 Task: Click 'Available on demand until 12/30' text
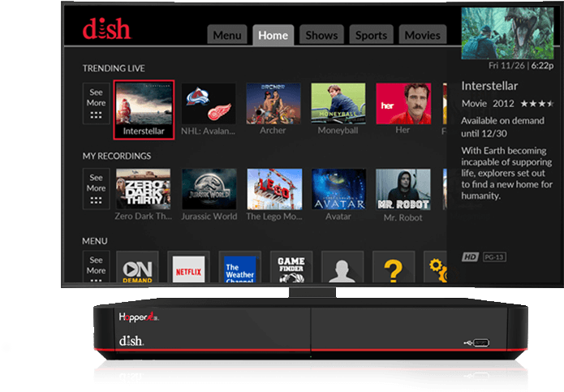(x=502, y=127)
